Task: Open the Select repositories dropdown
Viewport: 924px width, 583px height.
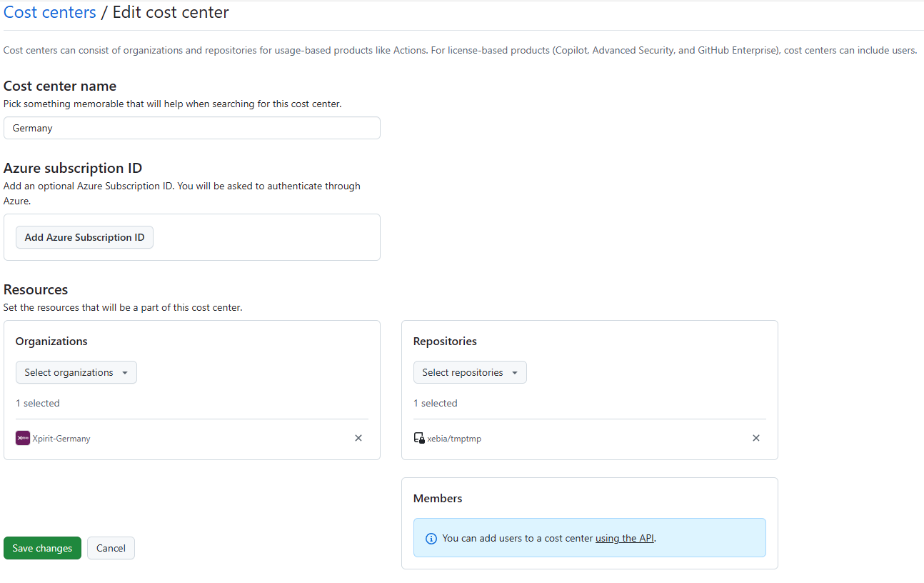Action: point(470,372)
